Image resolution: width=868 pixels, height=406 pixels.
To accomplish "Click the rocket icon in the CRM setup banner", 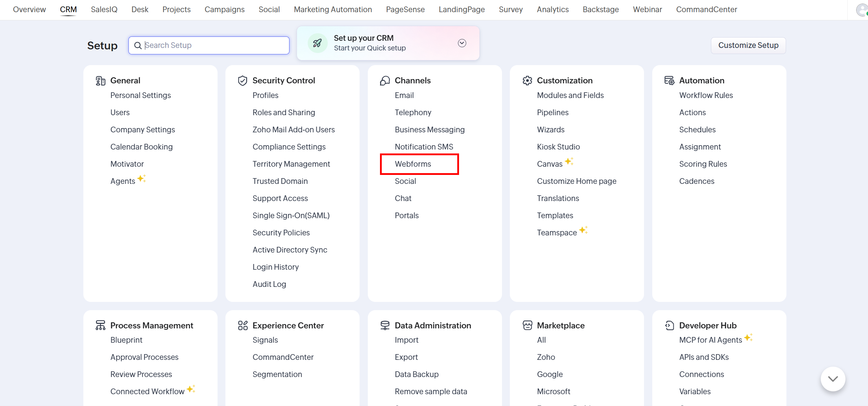I will point(317,43).
